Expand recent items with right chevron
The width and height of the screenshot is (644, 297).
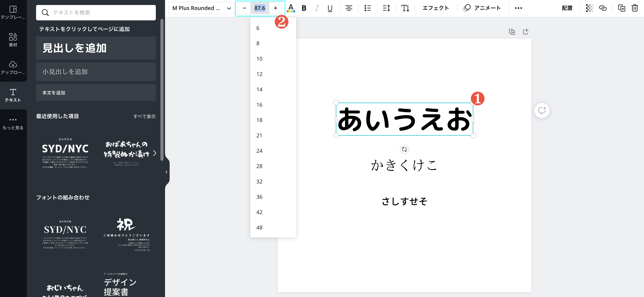pos(155,153)
